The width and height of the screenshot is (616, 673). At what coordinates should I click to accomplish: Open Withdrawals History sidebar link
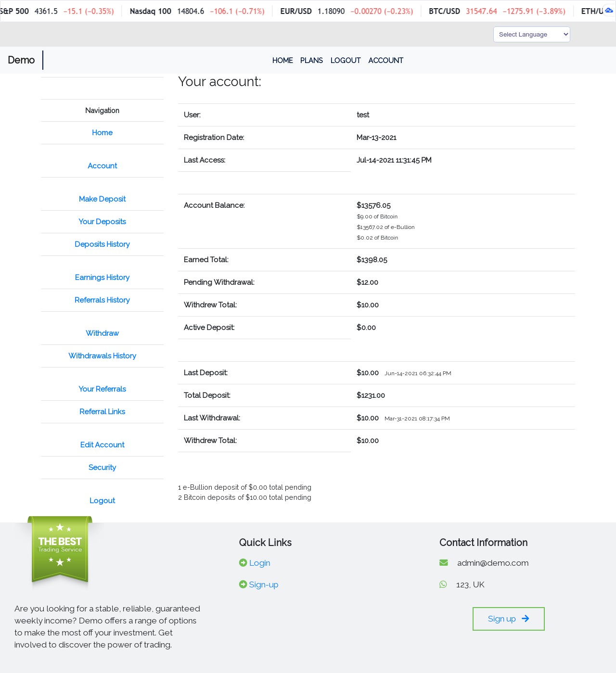[x=102, y=356]
